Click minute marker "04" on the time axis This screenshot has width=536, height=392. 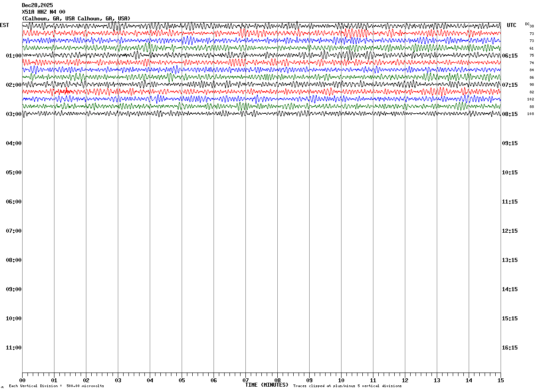pyautogui.click(x=150, y=380)
